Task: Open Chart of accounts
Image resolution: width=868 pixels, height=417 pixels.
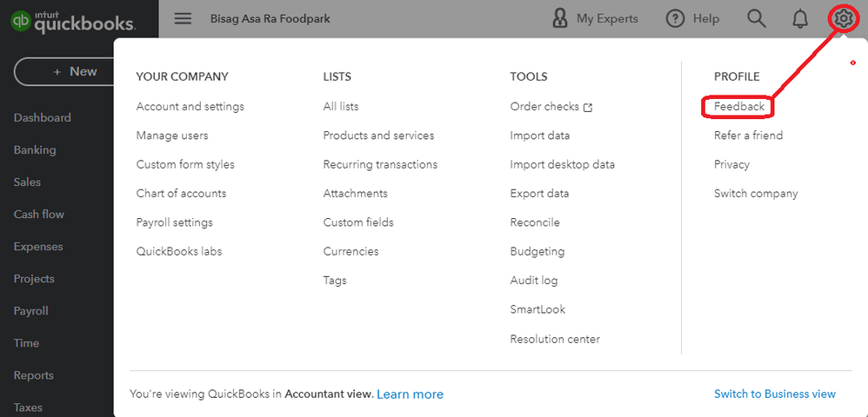Action: click(x=181, y=194)
